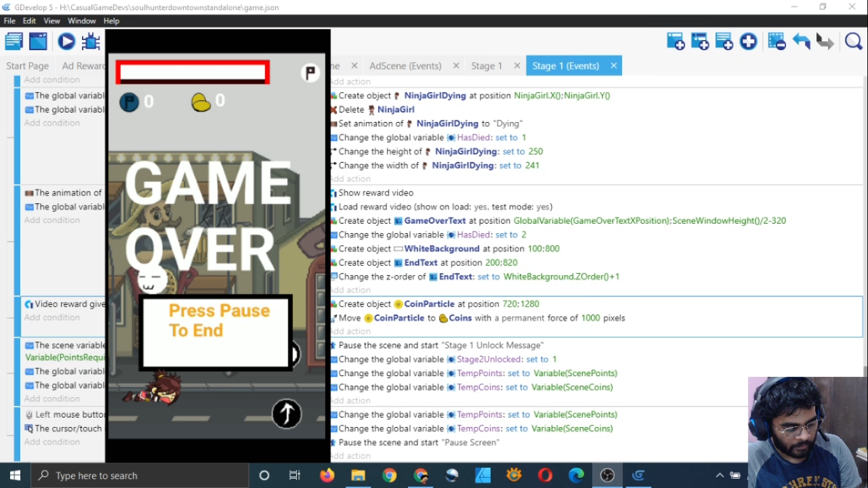Image resolution: width=868 pixels, height=488 pixels.
Task: Click Add condition under Video reward condition
Action: (52, 317)
